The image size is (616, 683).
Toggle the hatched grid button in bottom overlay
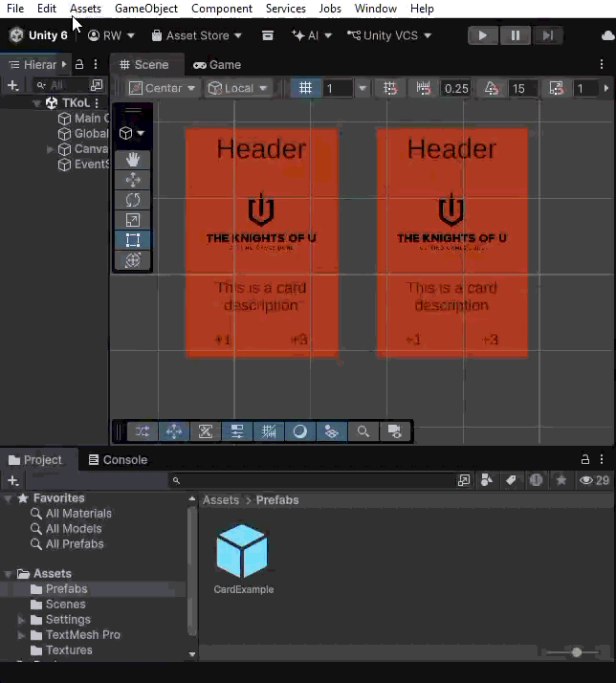pos(269,431)
